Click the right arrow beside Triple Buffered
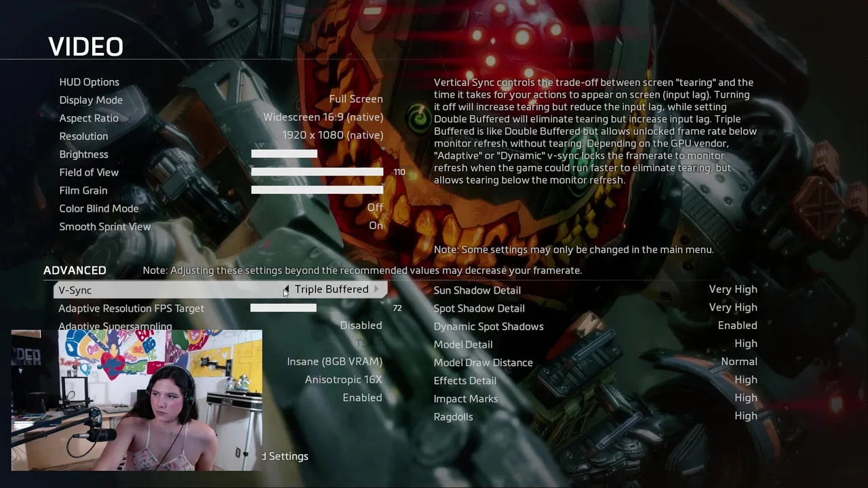Image resolution: width=868 pixels, height=488 pixels. coord(376,289)
